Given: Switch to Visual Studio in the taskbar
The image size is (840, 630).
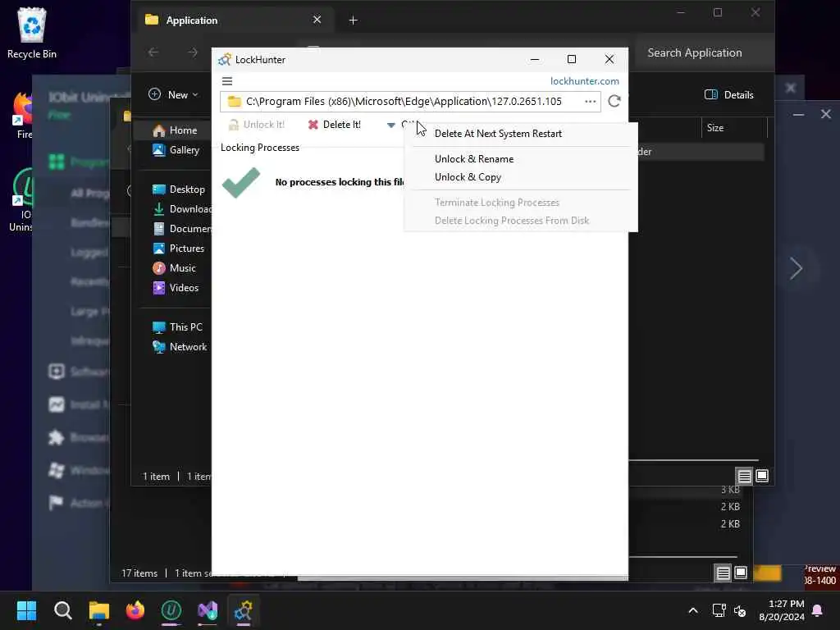Looking at the screenshot, I should [x=208, y=610].
